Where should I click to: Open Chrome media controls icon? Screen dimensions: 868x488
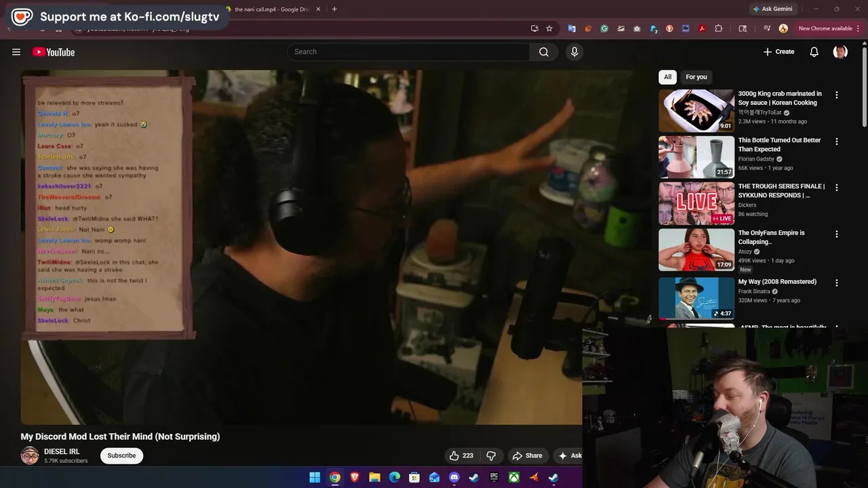pos(767,28)
